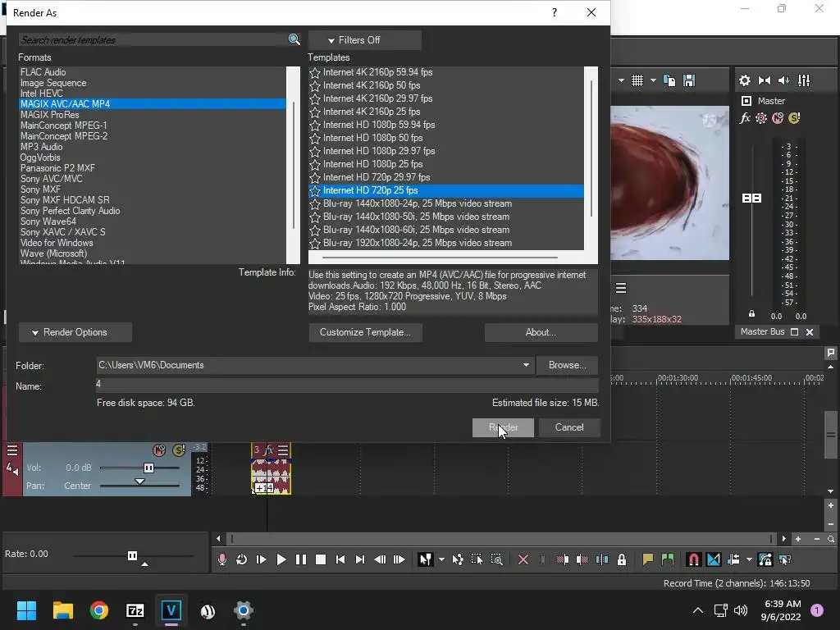
Task: Favorite Internet HD 720p 25 fps star
Action: pos(315,190)
